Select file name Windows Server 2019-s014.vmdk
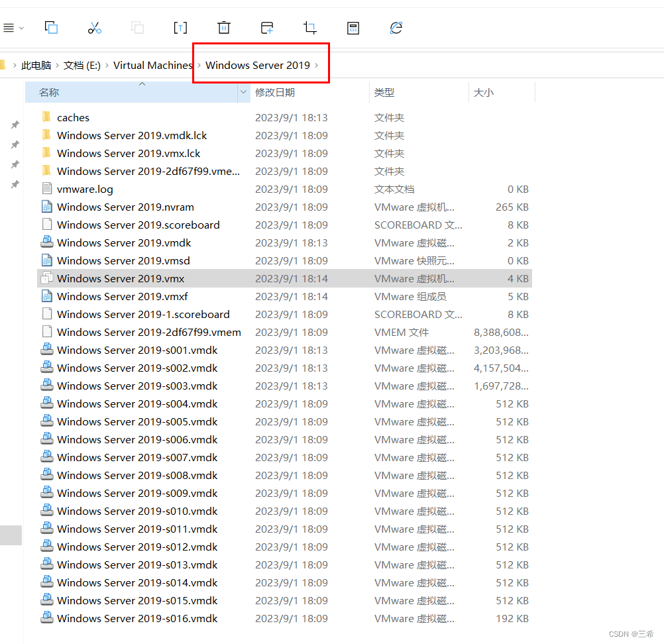664x644 pixels. coord(137,582)
